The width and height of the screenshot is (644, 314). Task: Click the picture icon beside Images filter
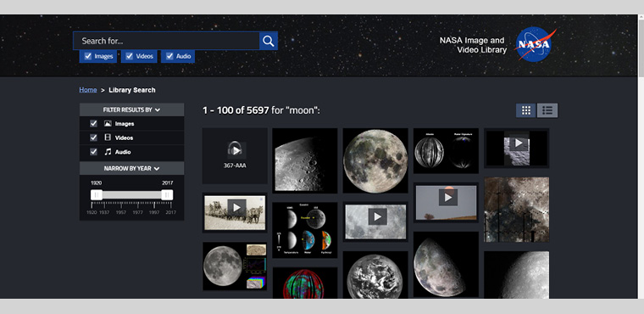[108, 123]
